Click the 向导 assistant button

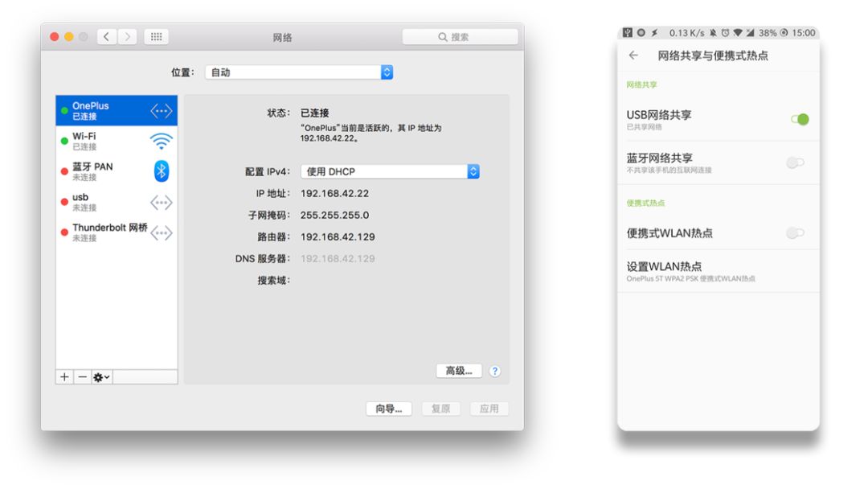pyautogui.click(x=389, y=409)
